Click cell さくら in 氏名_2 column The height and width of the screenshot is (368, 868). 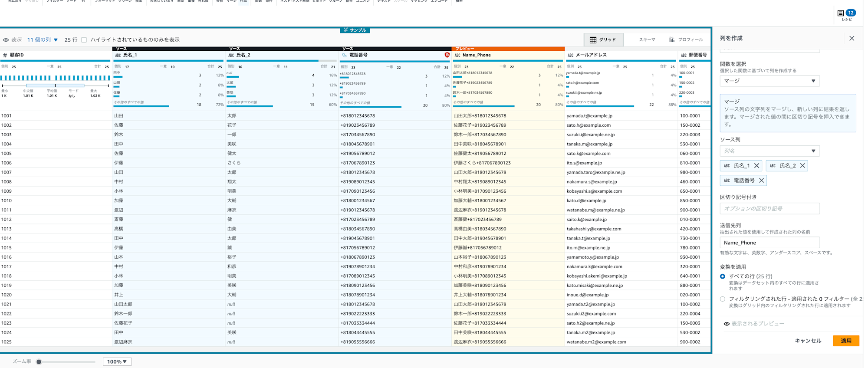pyautogui.click(x=282, y=163)
